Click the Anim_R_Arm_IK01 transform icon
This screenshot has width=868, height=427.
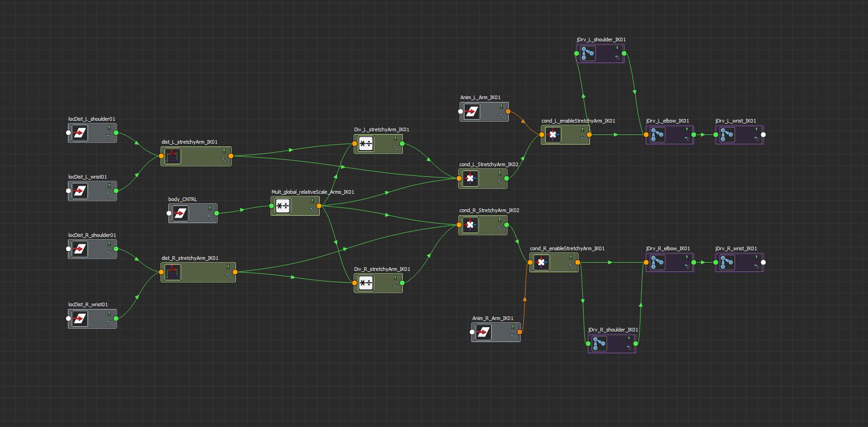pos(484,332)
